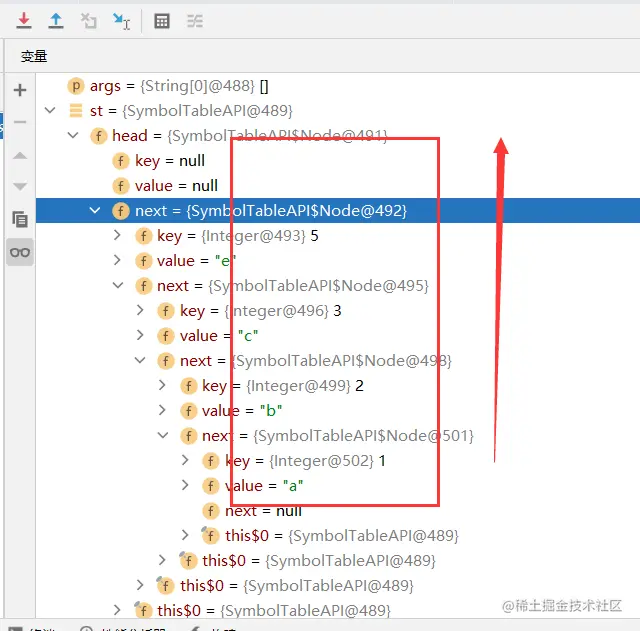
Task: Expand the value "c" entry
Action: pos(140,335)
